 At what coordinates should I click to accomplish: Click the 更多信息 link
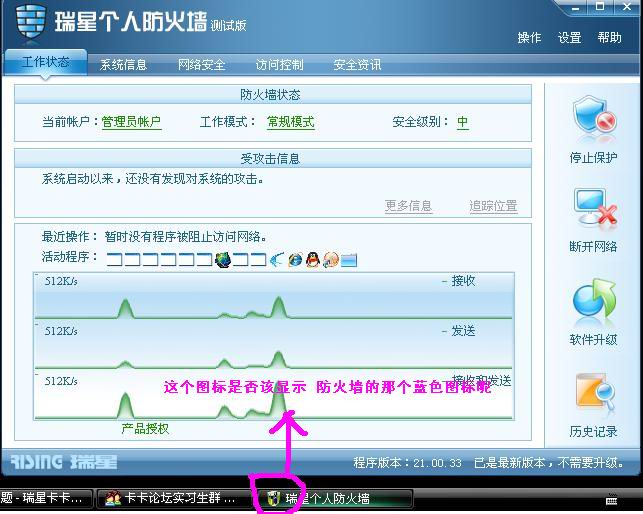(x=408, y=206)
